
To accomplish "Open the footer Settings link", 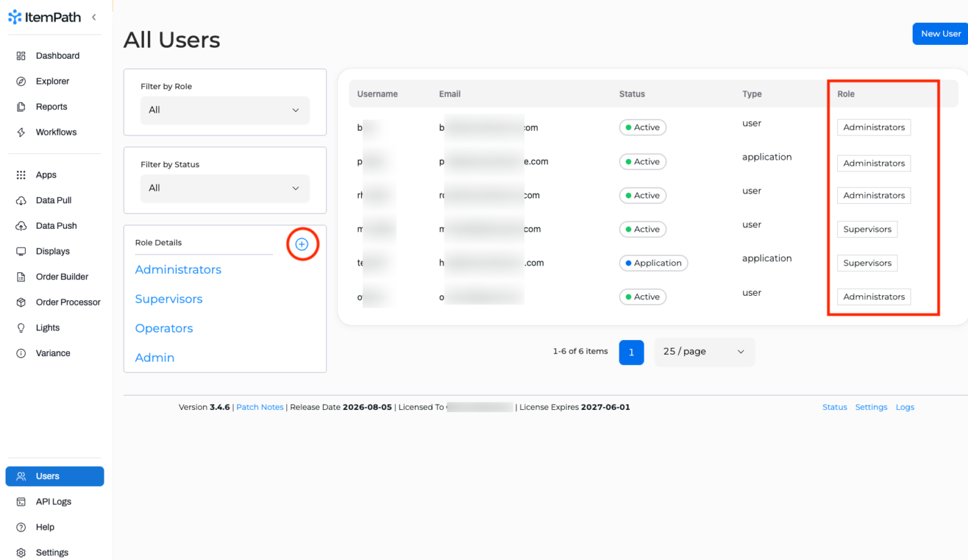I will coord(871,407).
